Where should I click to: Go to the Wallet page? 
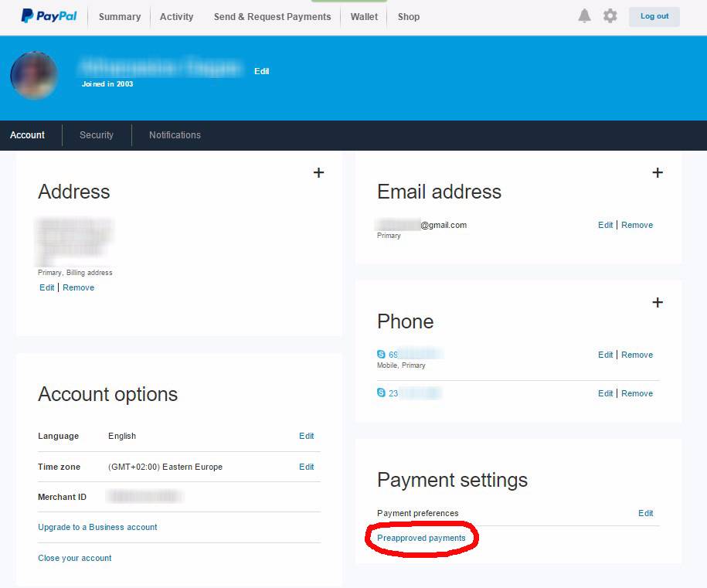tap(364, 16)
